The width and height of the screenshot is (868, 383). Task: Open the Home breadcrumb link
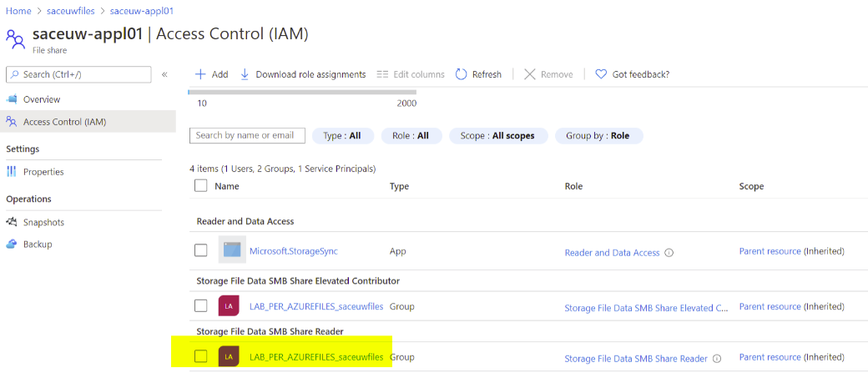pyautogui.click(x=18, y=11)
